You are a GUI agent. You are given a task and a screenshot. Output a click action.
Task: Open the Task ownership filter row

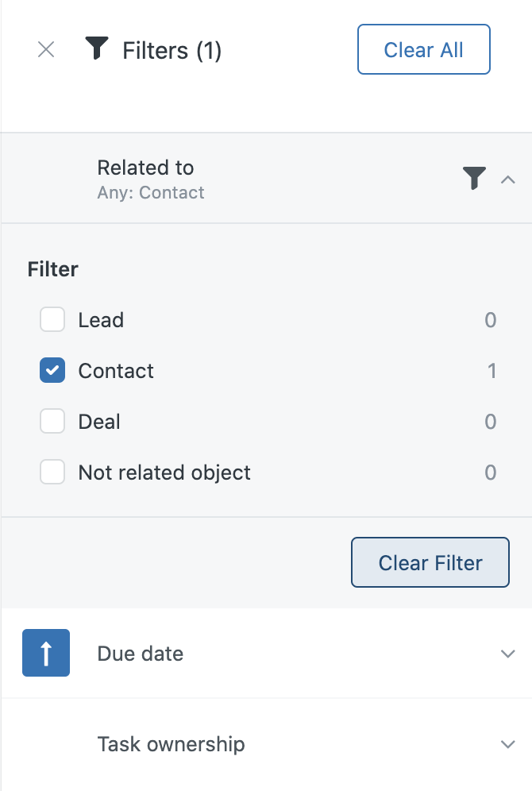(266, 744)
